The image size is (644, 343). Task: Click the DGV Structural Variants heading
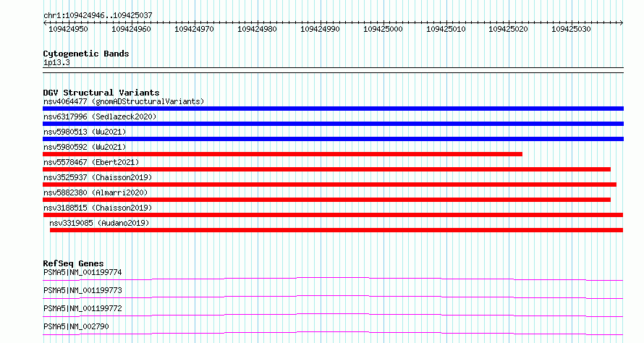(101, 93)
